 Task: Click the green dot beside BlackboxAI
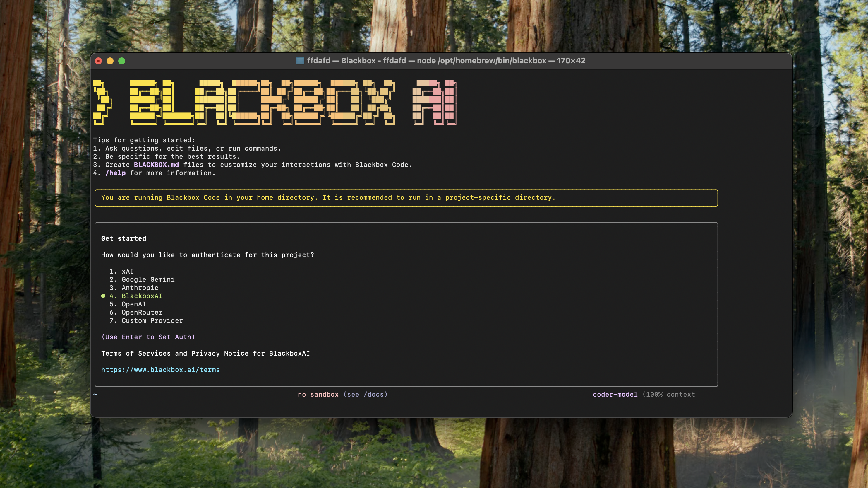tap(103, 296)
